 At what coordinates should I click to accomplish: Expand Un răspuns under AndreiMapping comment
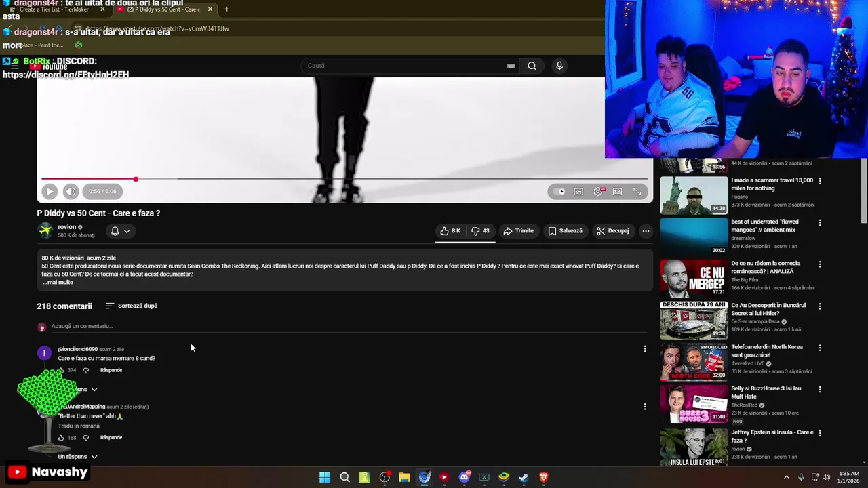[x=77, y=457]
